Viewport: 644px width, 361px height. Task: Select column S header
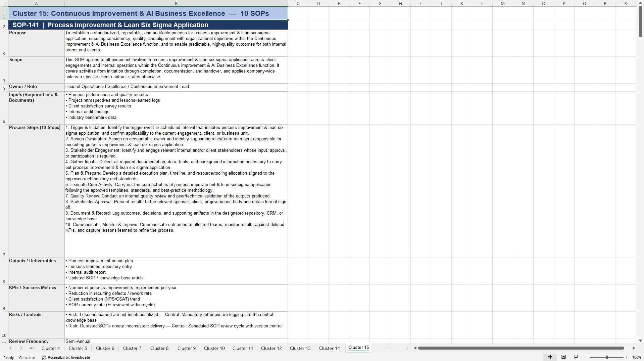(x=626, y=3)
